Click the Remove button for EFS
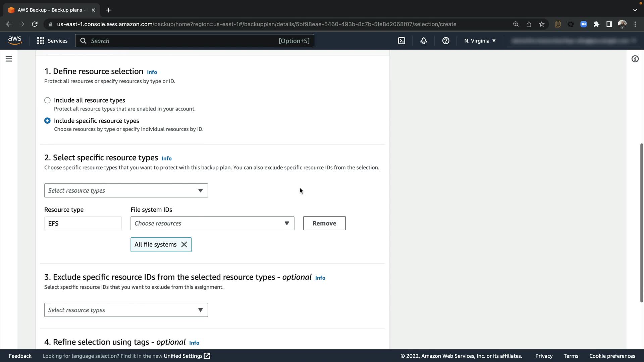Viewport: 644px width, 362px height. (324, 223)
